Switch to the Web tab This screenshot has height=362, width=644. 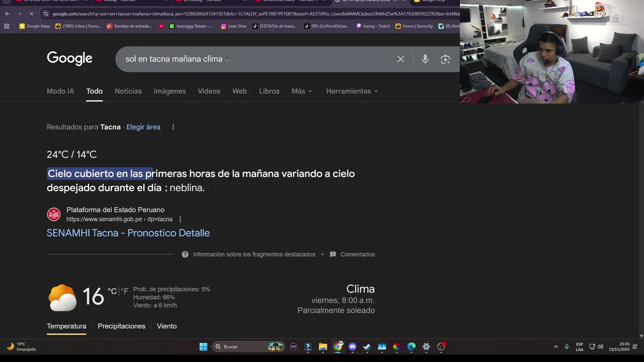tap(239, 91)
